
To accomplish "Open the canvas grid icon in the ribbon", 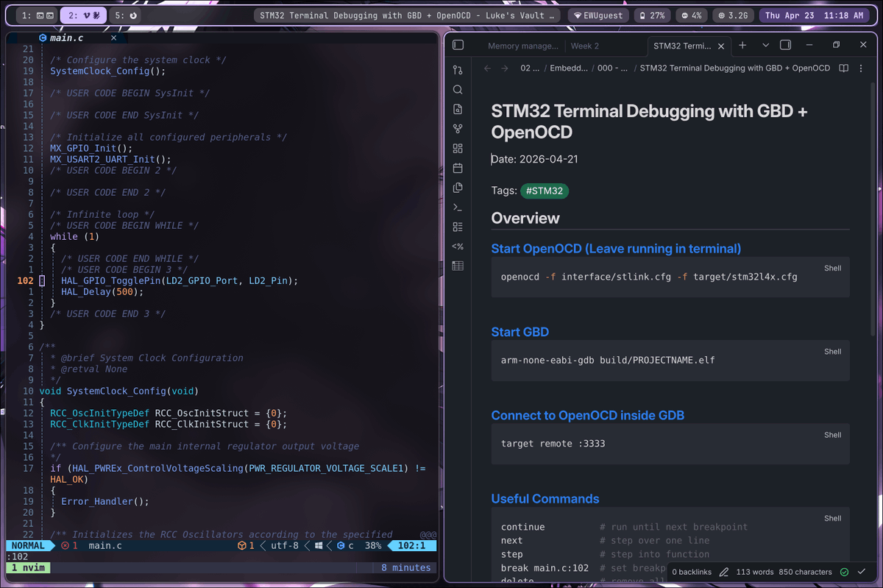I will (458, 148).
